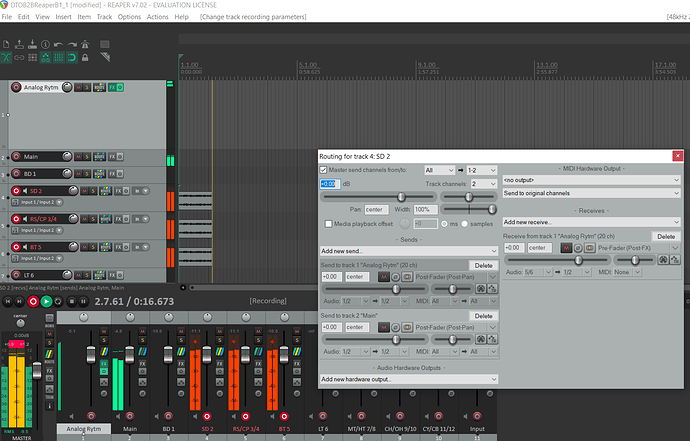The image size is (690, 441).
Task: Toggle ripple editing toolbar icon
Action: 32,58
